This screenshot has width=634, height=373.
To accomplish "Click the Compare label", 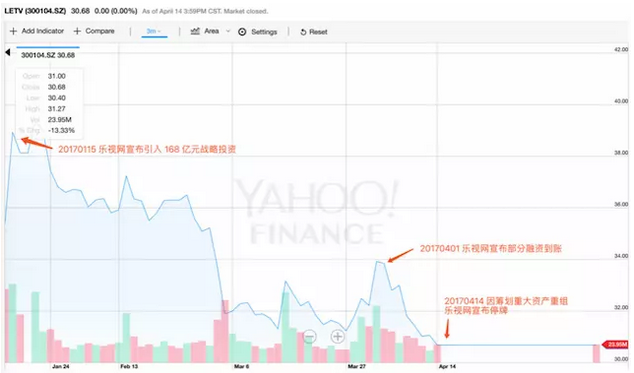I will (100, 31).
